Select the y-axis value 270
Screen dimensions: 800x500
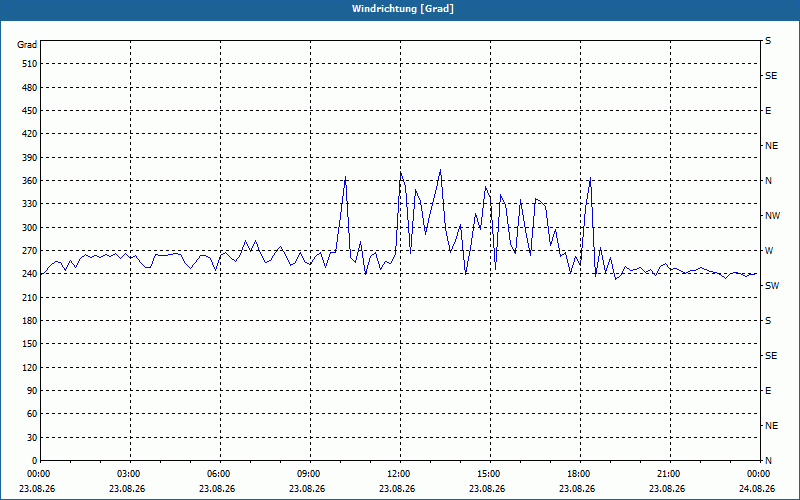click(30, 251)
